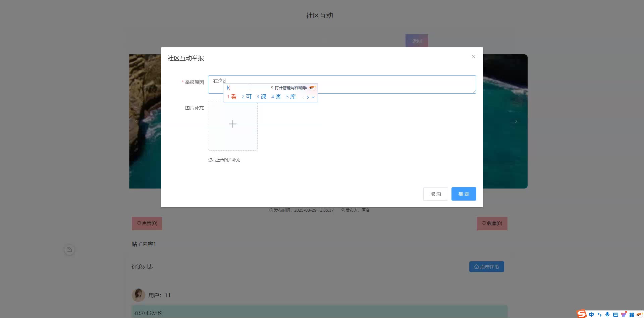Click the 举报原因 text area
The image size is (644, 318).
(x=342, y=85)
